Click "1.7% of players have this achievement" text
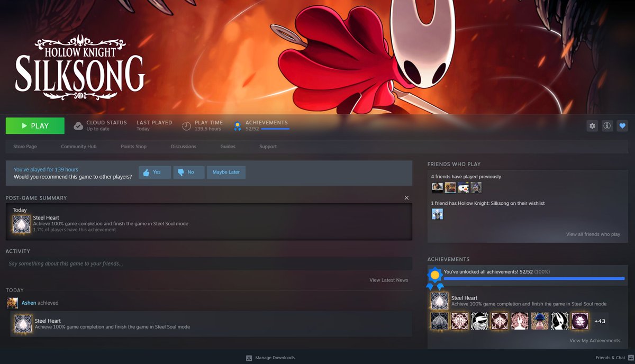The height and width of the screenshot is (364, 635). 75,230
